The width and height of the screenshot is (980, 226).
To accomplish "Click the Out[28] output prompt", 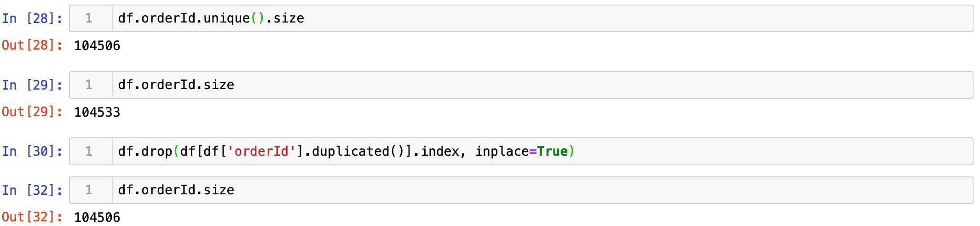I will tap(32, 45).
